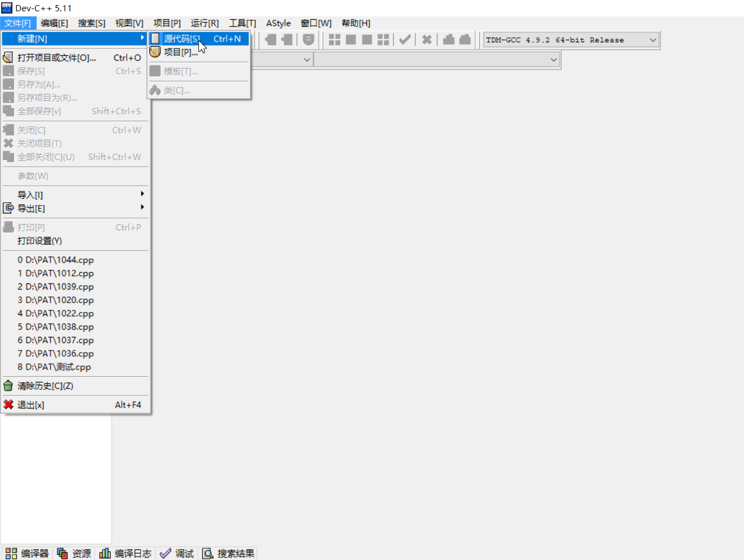Click the open project or file folder icon
The width and height of the screenshot is (744, 560).
click(8, 57)
